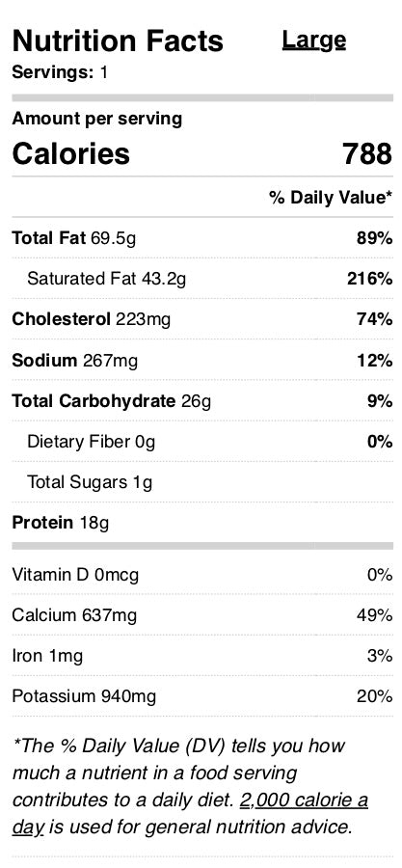
Task: Open the Large serving size link
Action: pos(314,41)
